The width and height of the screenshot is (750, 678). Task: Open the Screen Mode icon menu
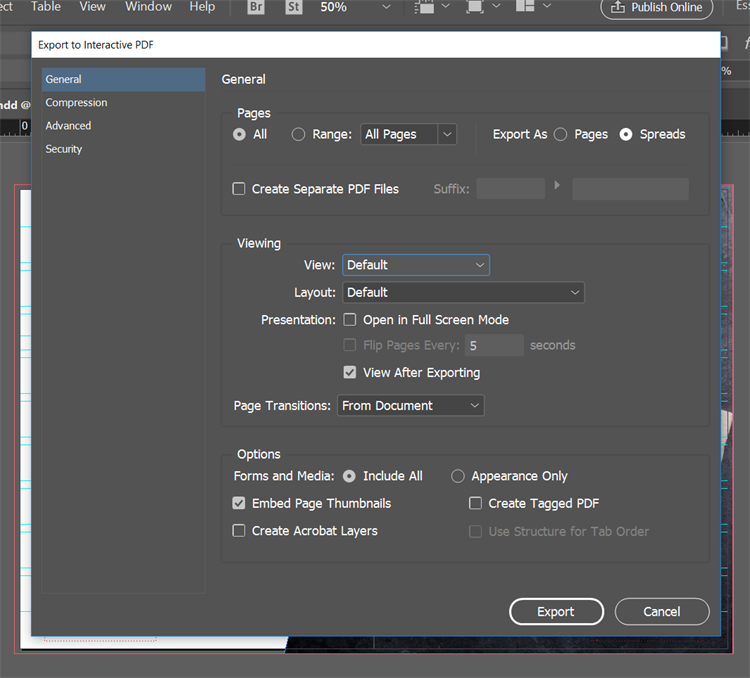click(481, 8)
